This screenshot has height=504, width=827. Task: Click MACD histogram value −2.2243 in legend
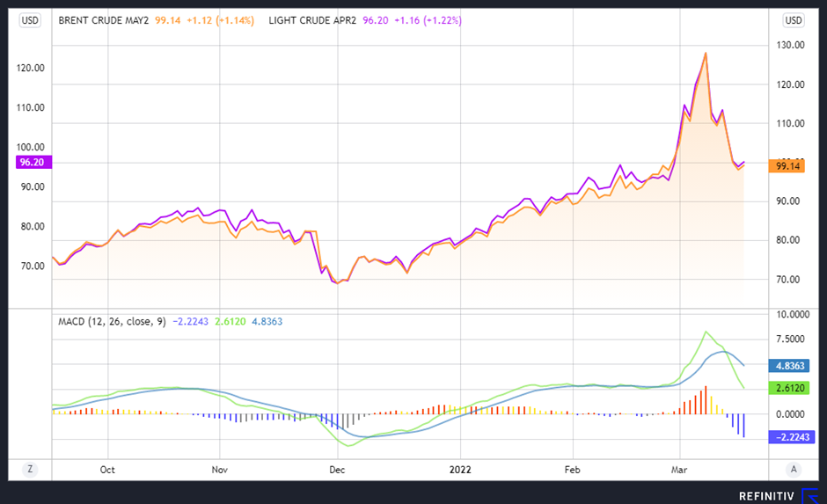click(190, 322)
